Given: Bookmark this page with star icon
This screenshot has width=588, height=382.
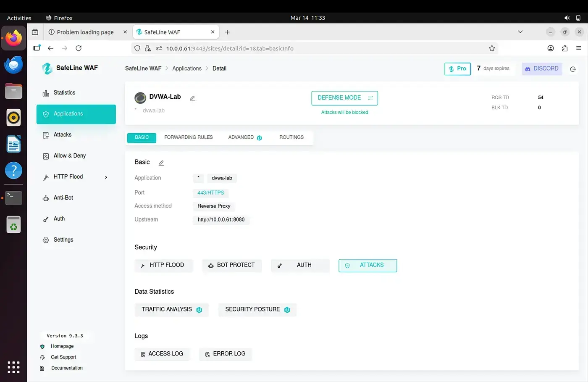Looking at the screenshot, I should point(492,48).
